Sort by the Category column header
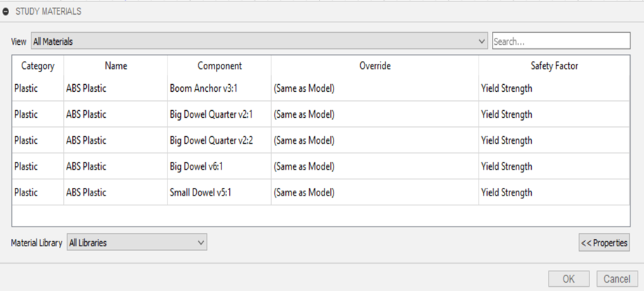 38,66
